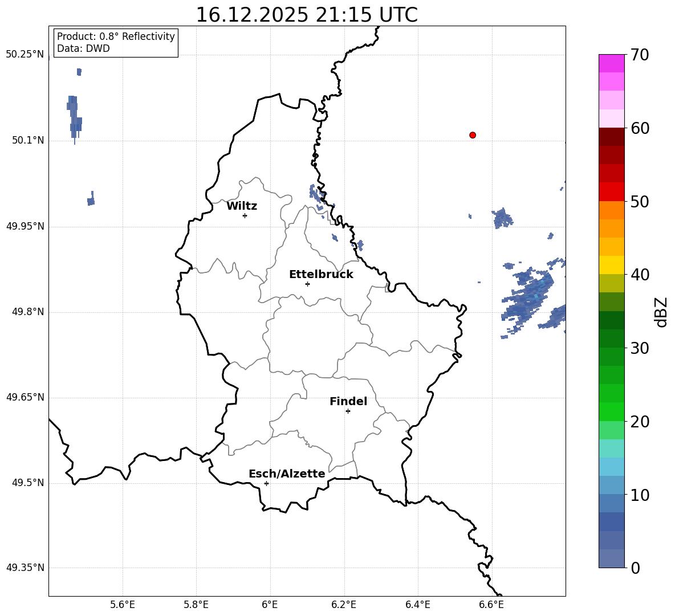This screenshot has width=675, height=616.
Task: Click the 60 tick on colorbar
Action: pos(639,128)
